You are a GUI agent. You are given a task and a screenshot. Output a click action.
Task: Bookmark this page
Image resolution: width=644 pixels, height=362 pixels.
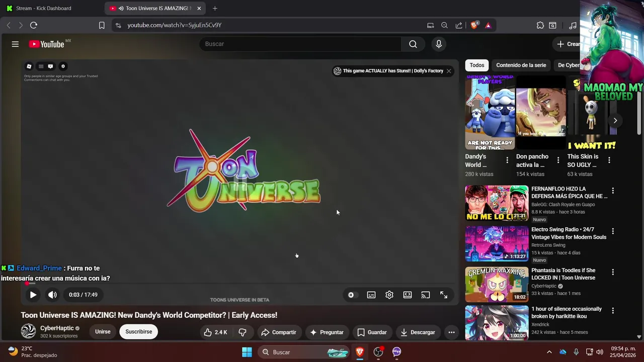[102, 25]
